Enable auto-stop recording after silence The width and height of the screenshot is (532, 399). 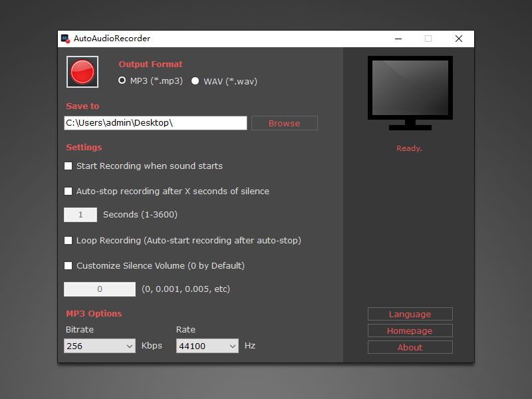coord(68,191)
